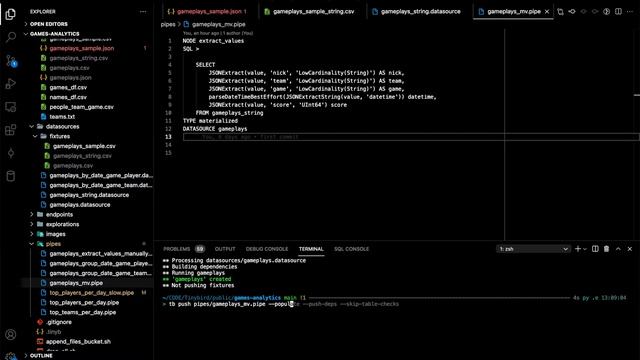Switch to gameplays_sample.json tab
Screen dimensions: 640x360
(x=210, y=12)
